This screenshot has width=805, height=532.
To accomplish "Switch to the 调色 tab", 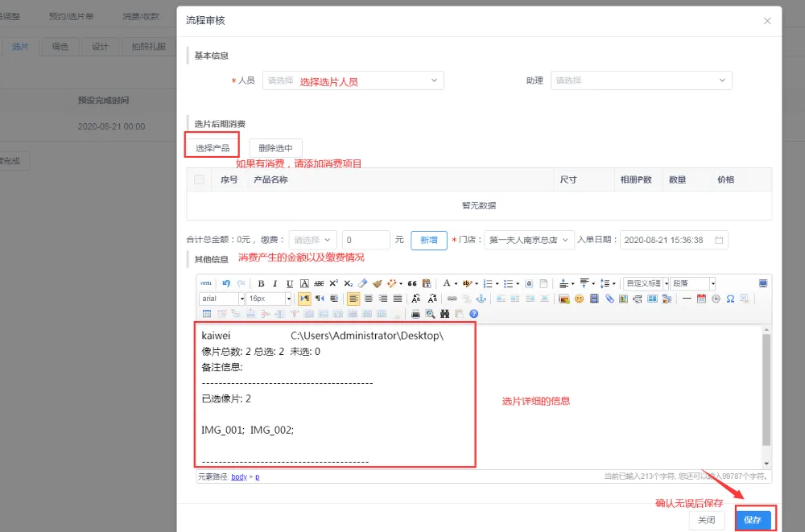I will click(x=60, y=47).
